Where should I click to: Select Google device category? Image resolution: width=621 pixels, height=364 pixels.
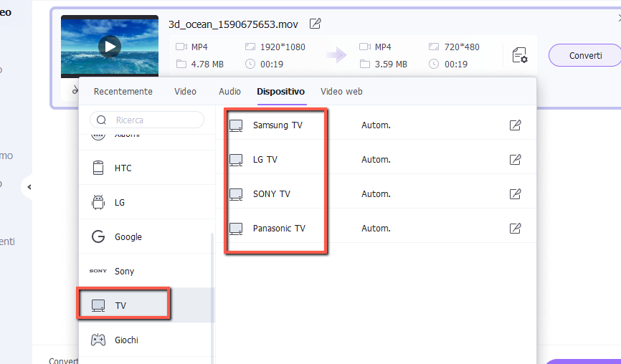128,237
